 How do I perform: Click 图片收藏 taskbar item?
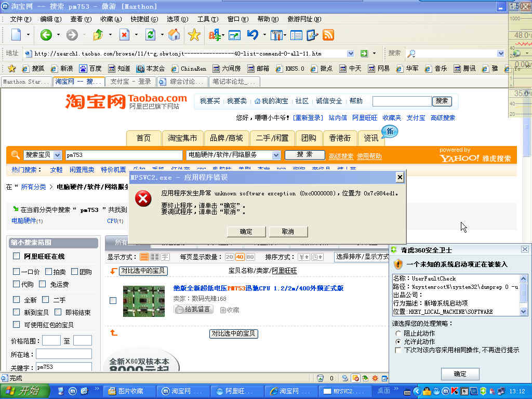coord(129,391)
